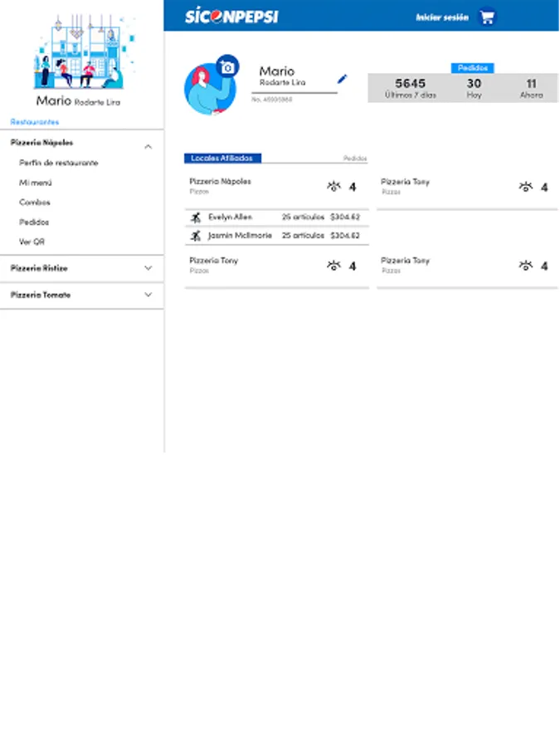Select Ver QR in sidebar

click(x=32, y=242)
